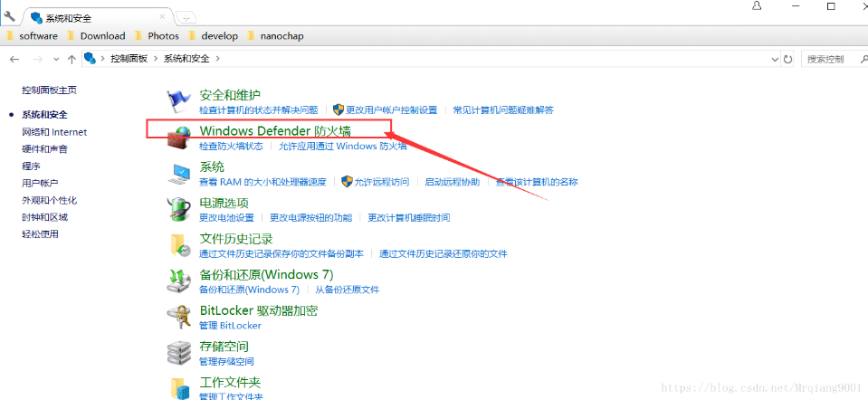Viewport: 868px width, 409px height.
Task: Click 检查计算机的状态并解决问题 link
Action: pos(259,110)
